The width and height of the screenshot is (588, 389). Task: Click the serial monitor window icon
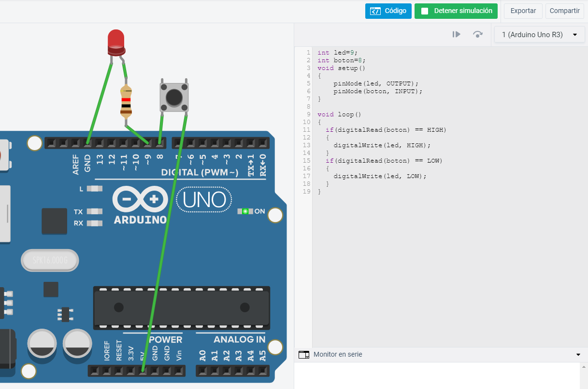304,355
